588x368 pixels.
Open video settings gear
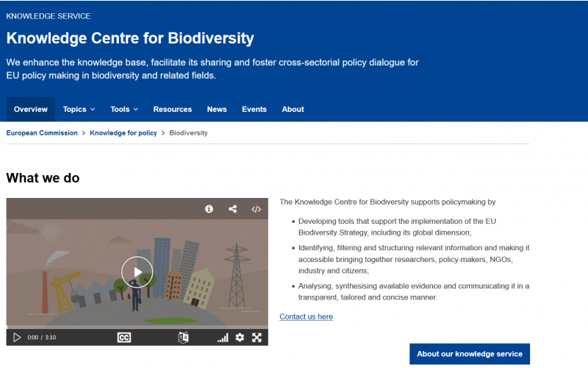[240, 338]
